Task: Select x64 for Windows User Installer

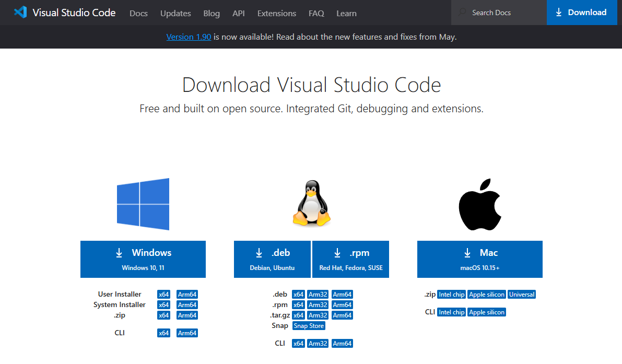Action: click(x=164, y=294)
